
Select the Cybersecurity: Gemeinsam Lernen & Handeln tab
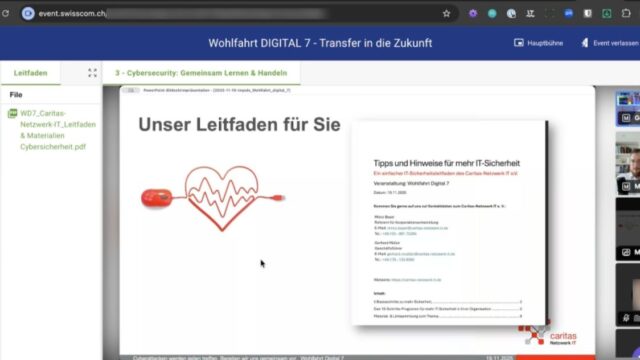coord(201,73)
